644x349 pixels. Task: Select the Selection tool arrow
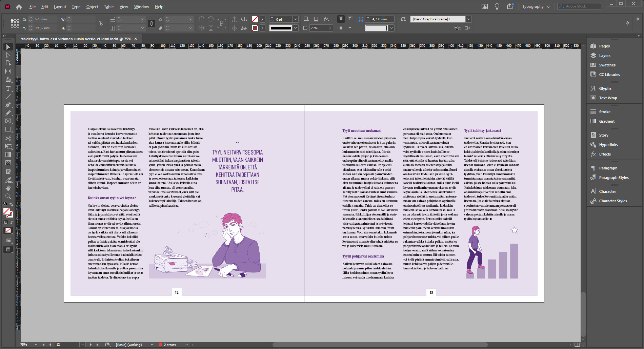click(x=8, y=47)
